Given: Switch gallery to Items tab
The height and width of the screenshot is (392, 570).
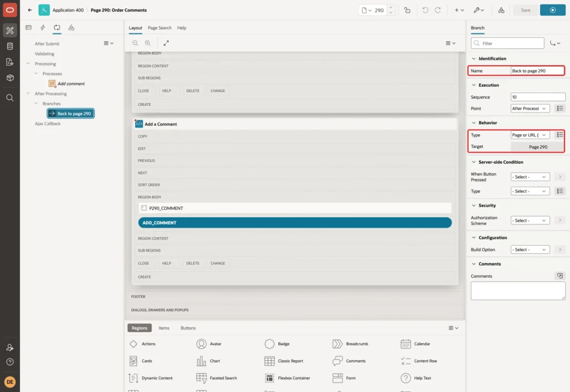Looking at the screenshot, I should point(164,328).
